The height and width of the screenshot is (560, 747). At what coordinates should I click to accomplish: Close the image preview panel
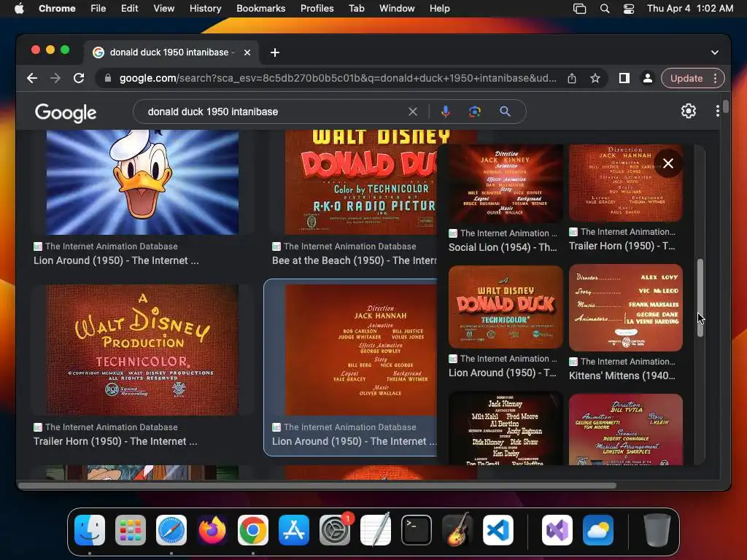[x=668, y=163]
